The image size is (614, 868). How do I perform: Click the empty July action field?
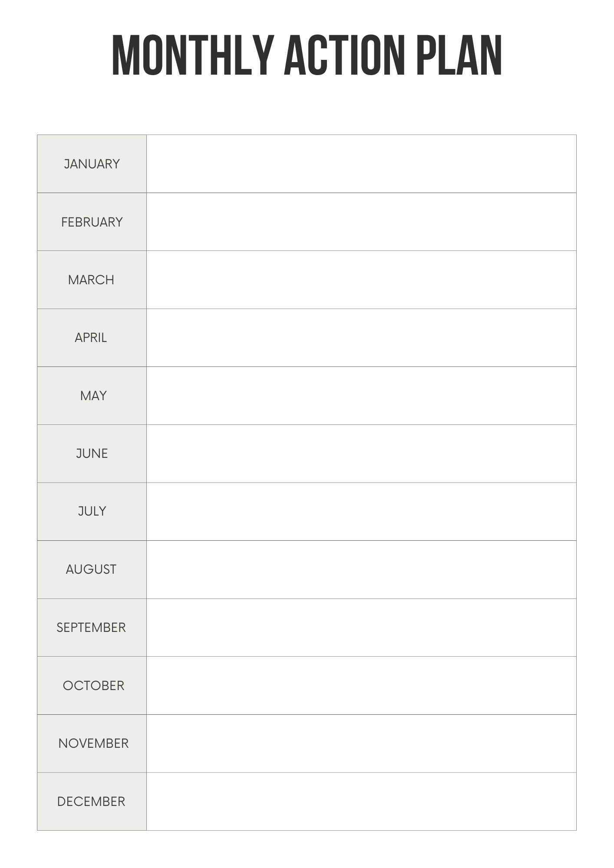tap(361, 511)
